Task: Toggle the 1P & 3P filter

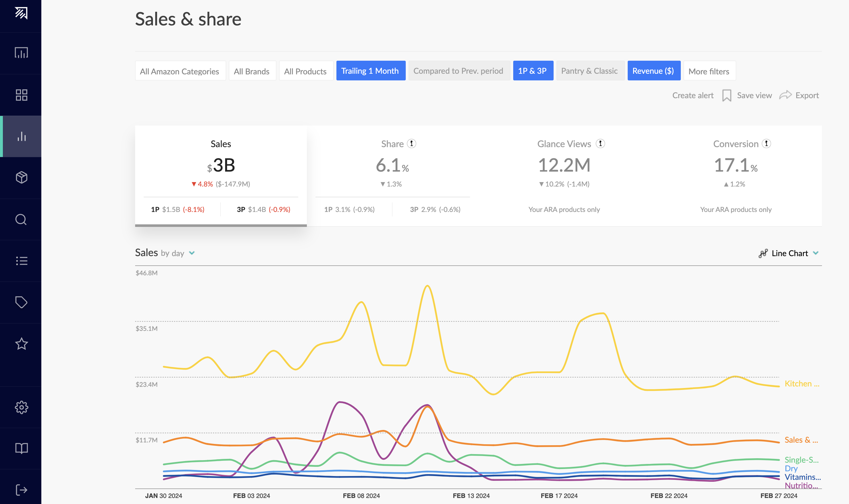Action: [x=532, y=71]
